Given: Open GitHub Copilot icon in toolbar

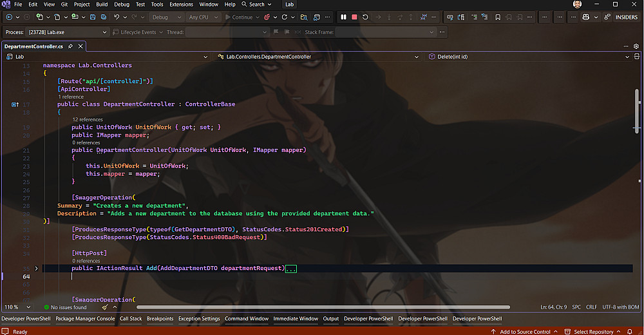Looking at the screenshot, I should pos(585,17).
